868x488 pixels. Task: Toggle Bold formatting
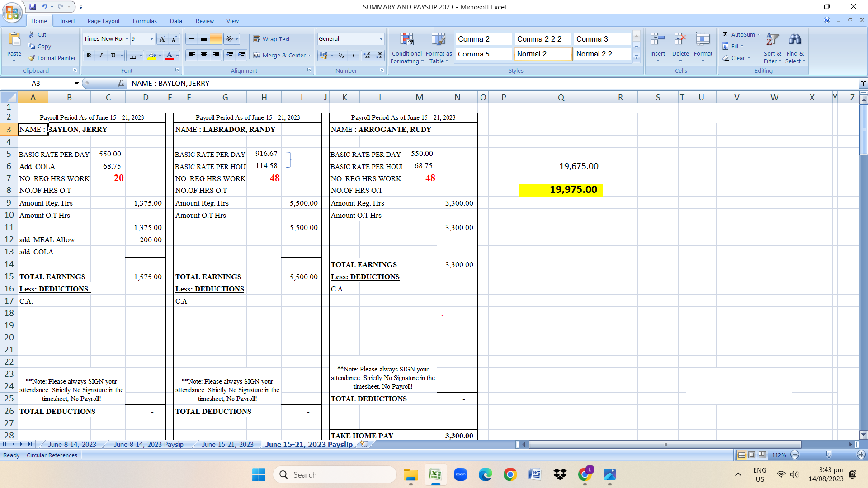pos(89,56)
